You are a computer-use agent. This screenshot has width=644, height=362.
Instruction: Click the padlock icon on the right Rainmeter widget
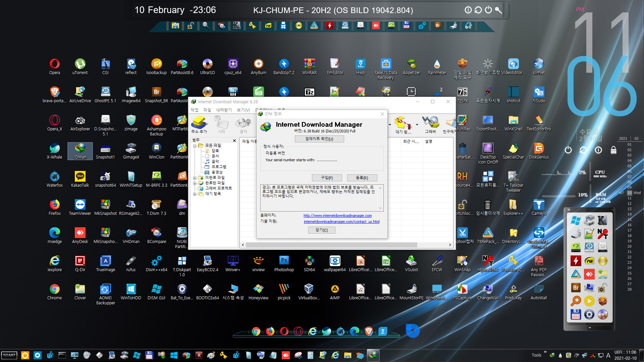click(613, 150)
